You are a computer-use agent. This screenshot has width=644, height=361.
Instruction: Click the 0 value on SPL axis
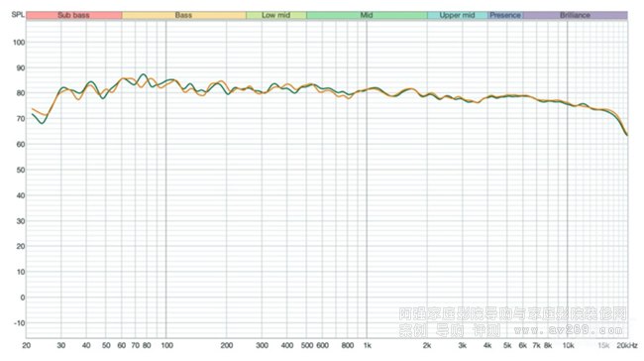pyautogui.click(x=23, y=298)
